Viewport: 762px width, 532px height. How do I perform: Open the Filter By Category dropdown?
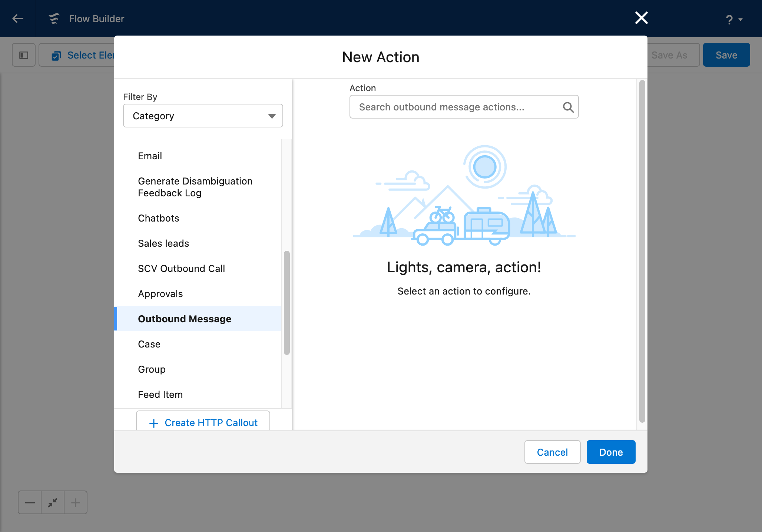pyautogui.click(x=203, y=116)
